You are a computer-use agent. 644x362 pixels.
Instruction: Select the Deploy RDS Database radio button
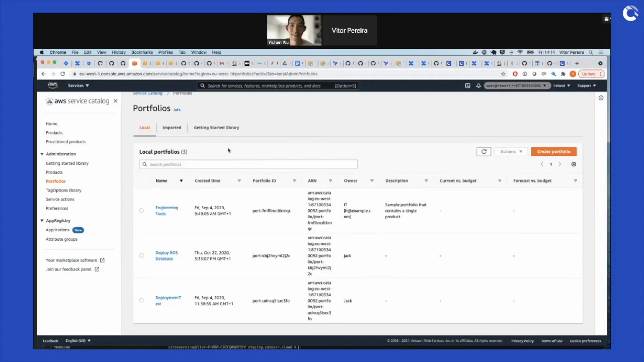pyautogui.click(x=141, y=255)
